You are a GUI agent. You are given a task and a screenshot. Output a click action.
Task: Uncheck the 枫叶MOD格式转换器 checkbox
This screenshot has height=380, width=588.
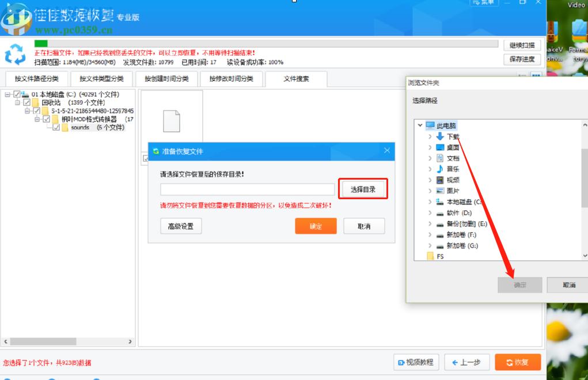pyautogui.click(x=46, y=119)
